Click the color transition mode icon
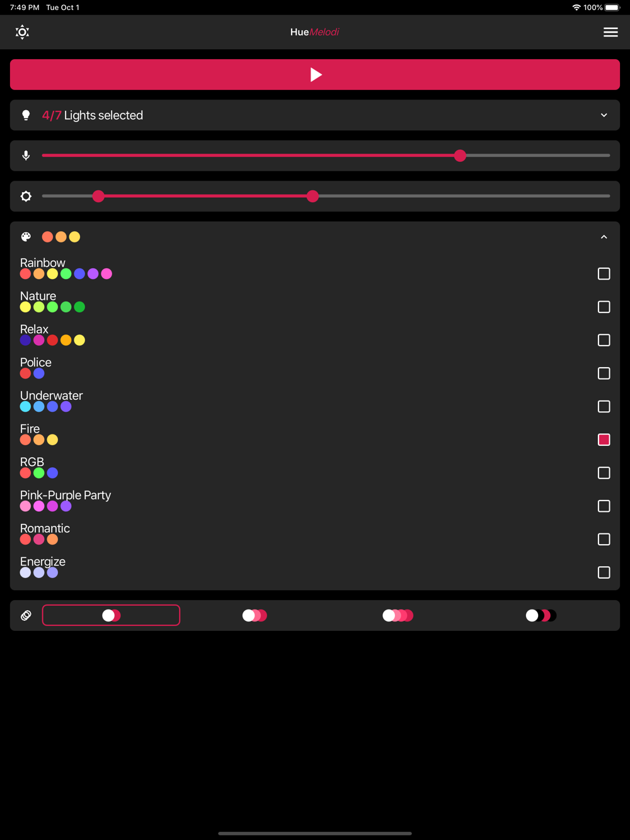Screen dimensions: 630x840 click(x=26, y=615)
